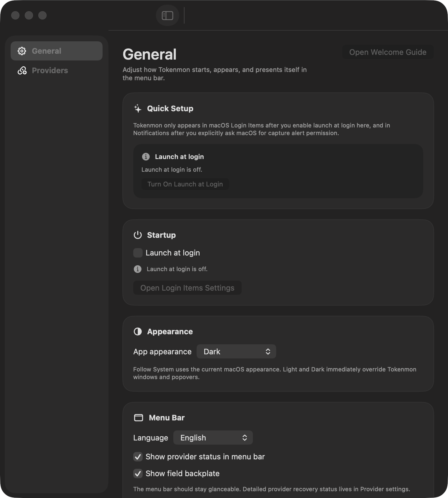Click the App appearance dropdown arrows
The image size is (448, 498).
(268, 351)
